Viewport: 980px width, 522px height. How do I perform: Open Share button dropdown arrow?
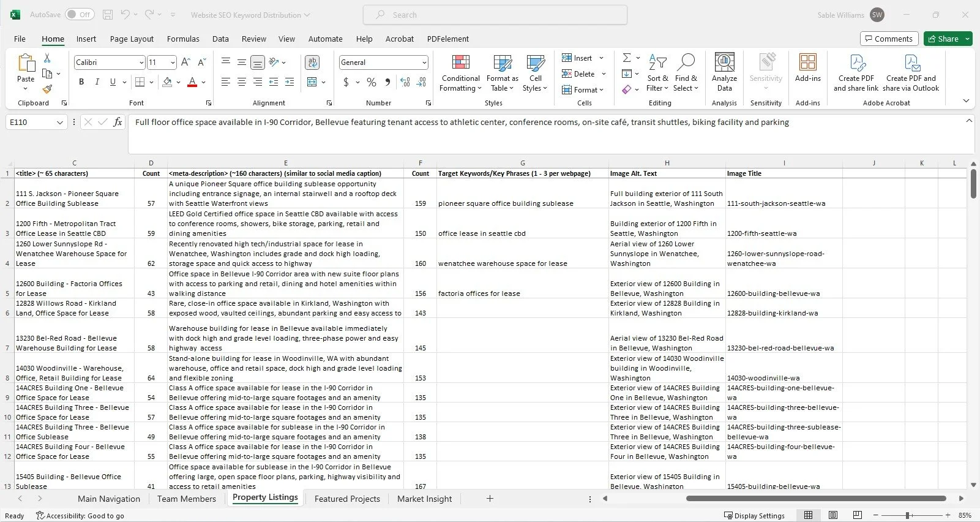click(967, 39)
